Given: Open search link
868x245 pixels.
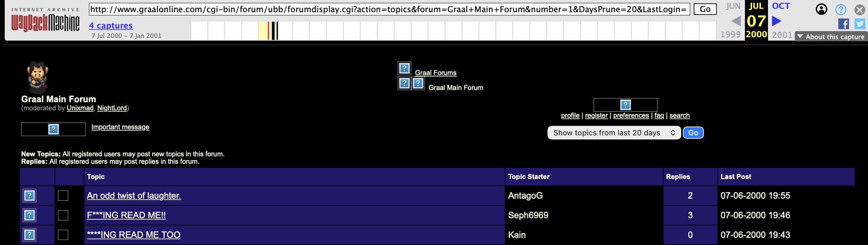Looking at the screenshot, I should coord(679,115).
